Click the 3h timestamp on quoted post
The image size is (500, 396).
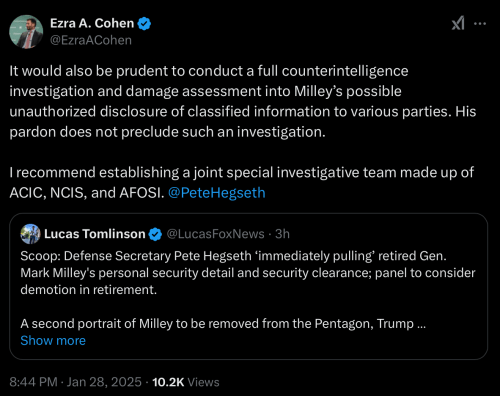[x=282, y=234]
